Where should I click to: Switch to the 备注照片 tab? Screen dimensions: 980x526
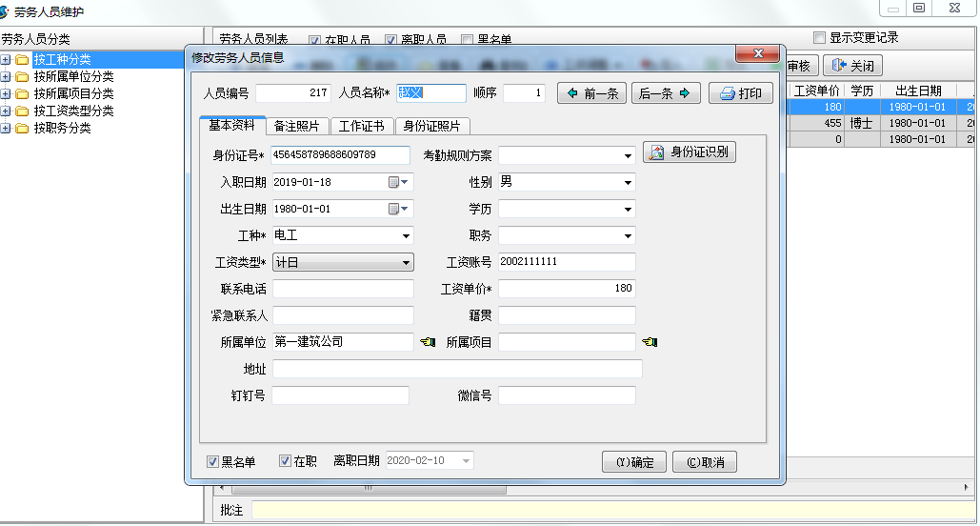coord(296,126)
